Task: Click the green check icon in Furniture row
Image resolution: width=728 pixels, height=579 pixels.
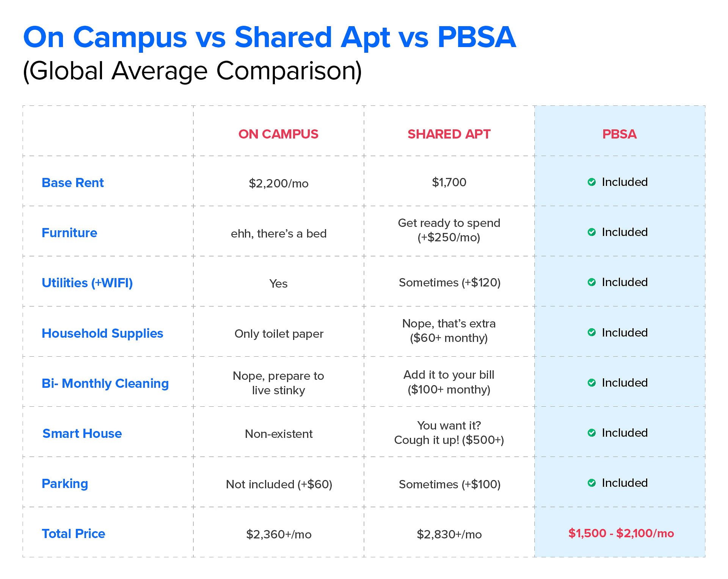Action: pyautogui.click(x=591, y=232)
